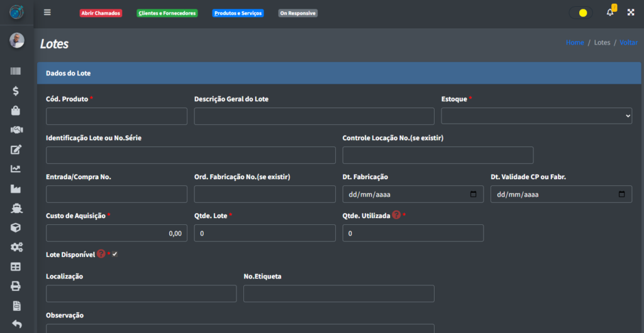Viewport: 644px width, 333px height.
Task: Open notifications bell icon
Action: click(609, 13)
